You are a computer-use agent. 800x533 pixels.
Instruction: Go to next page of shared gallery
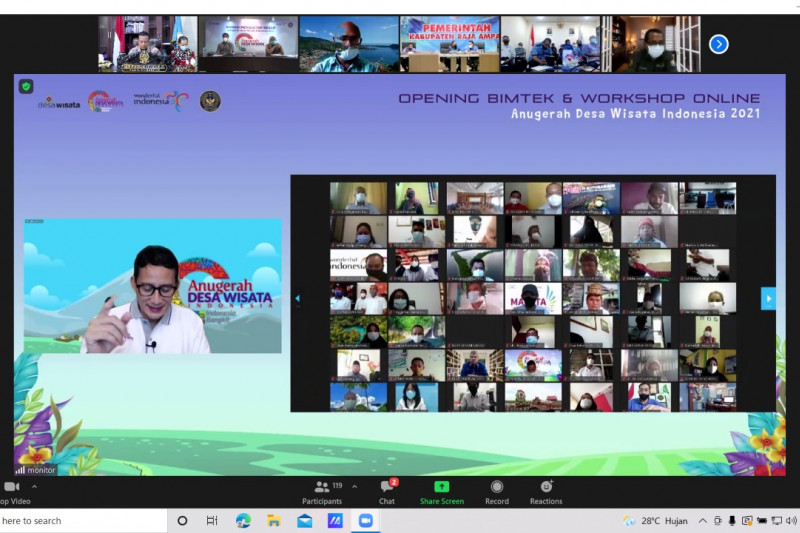(x=768, y=298)
